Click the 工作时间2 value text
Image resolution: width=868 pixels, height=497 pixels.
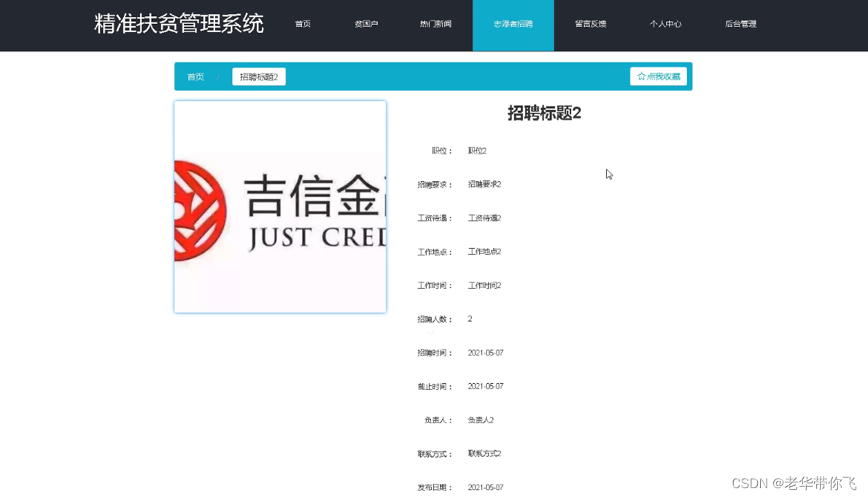(484, 285)
